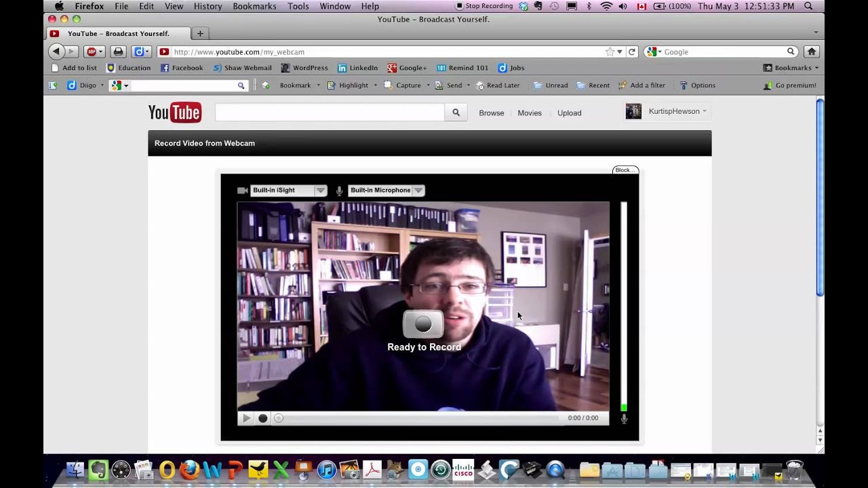Viewport: 868px width, 488px height.
Task: Open Firefox home page icon
Action: (x=811, y=52)
